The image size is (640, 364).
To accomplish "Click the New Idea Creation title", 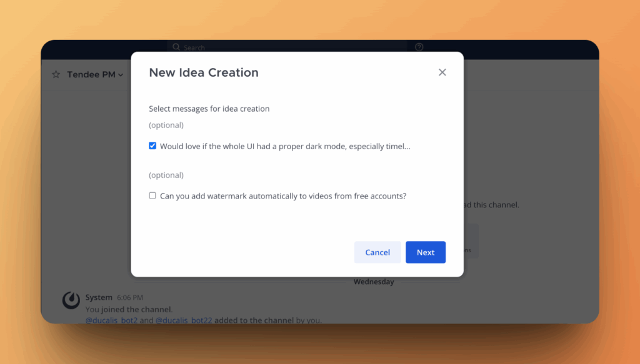I will click(204, 72).
